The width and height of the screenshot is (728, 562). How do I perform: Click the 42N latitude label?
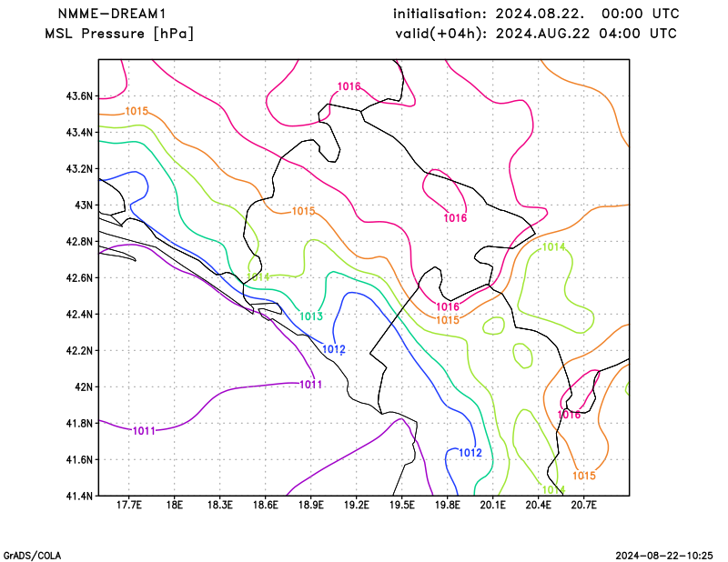[x=84, y=386]
